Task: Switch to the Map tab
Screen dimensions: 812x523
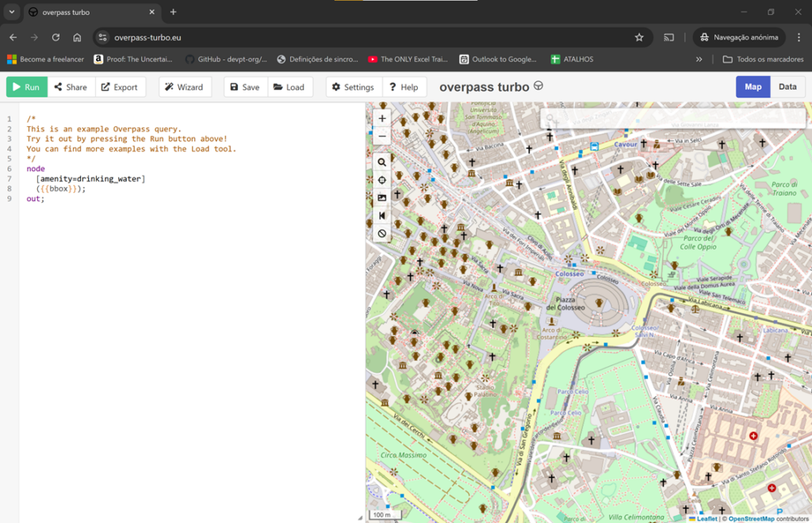Action: 753,87
